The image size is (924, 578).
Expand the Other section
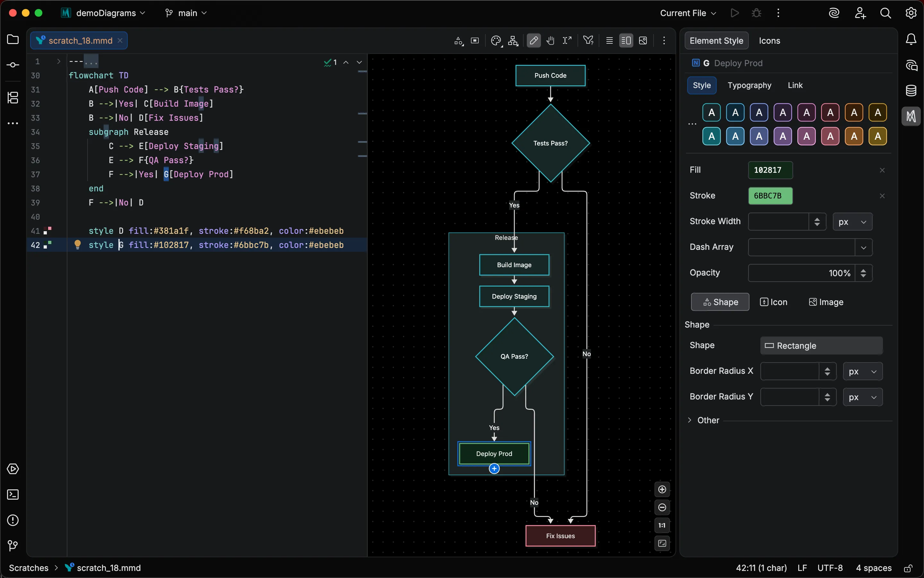(x=689, y=420)
